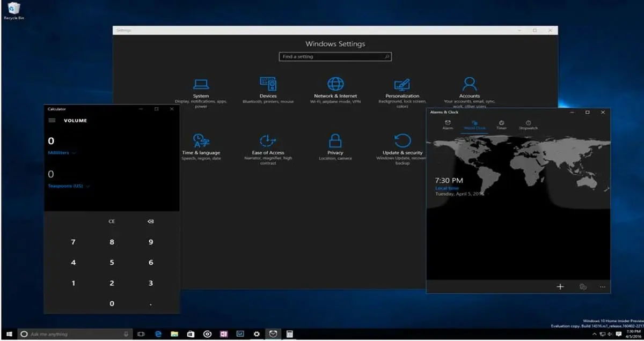Open Ease of Access settings

click(268, 145)
